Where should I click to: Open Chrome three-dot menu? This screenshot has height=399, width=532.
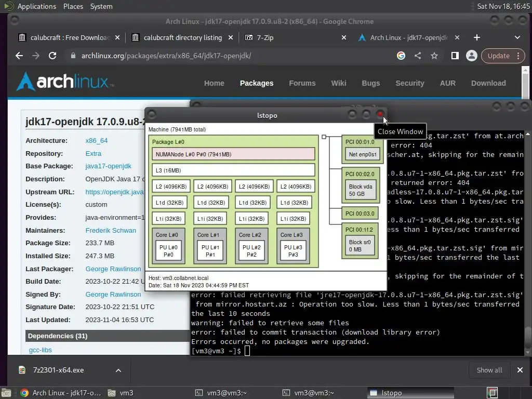tap(518, 56)
